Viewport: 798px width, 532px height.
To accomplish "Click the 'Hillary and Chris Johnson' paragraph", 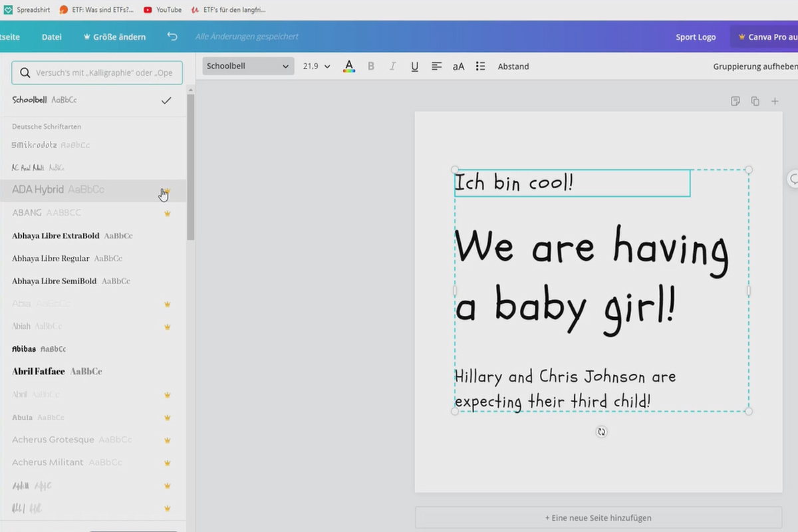I will [x=565, y=389].
